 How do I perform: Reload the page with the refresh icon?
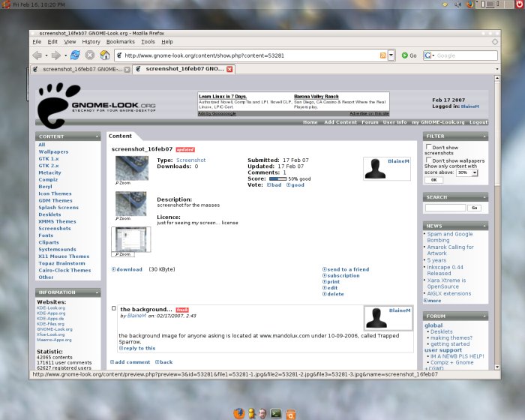click(x=75, y=55)
